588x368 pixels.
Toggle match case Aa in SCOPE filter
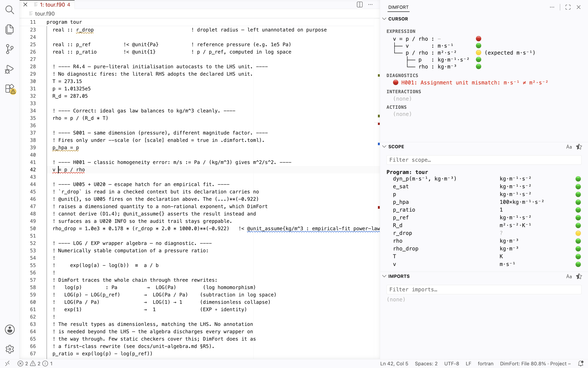click(x=569, y=147)
